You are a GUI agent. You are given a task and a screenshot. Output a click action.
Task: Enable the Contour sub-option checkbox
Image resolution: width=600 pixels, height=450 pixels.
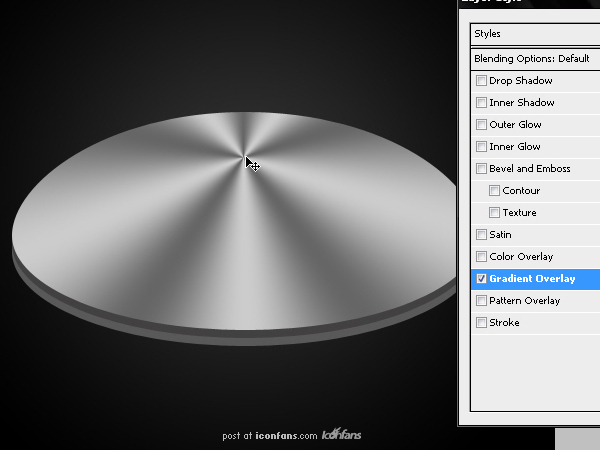coord(494,191)
